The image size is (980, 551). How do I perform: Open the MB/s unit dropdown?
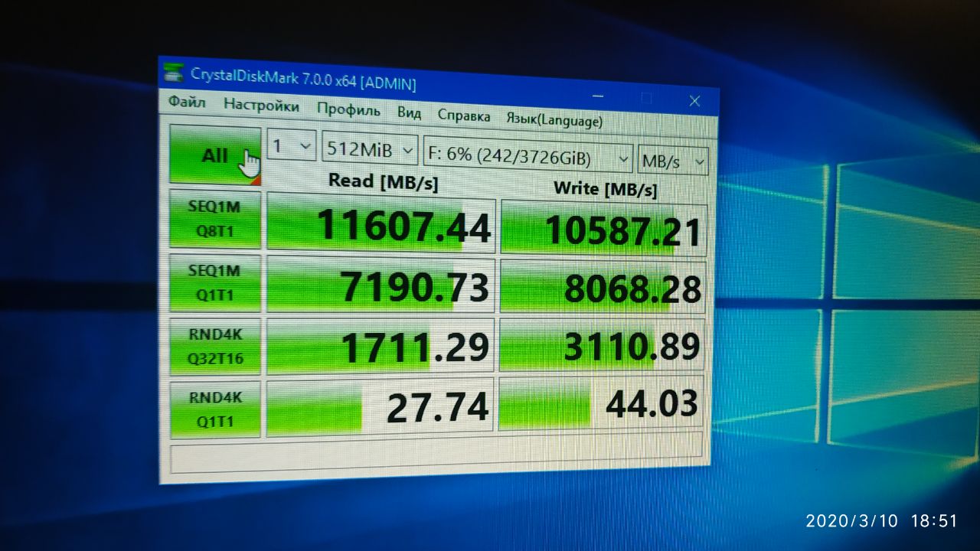click(x=674, y=161)
